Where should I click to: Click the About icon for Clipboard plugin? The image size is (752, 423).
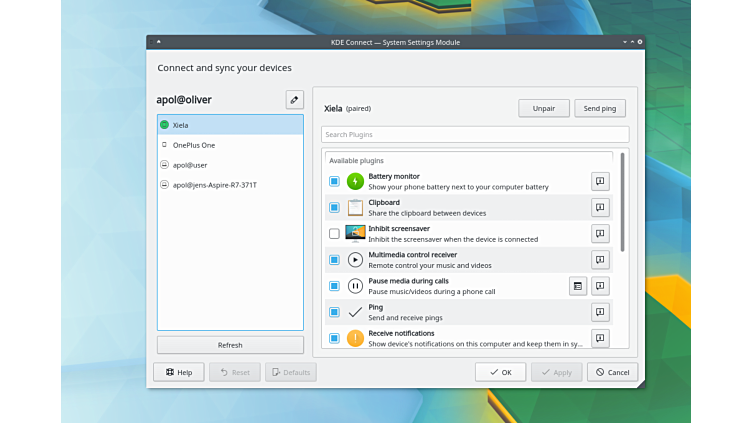[600, 207]
